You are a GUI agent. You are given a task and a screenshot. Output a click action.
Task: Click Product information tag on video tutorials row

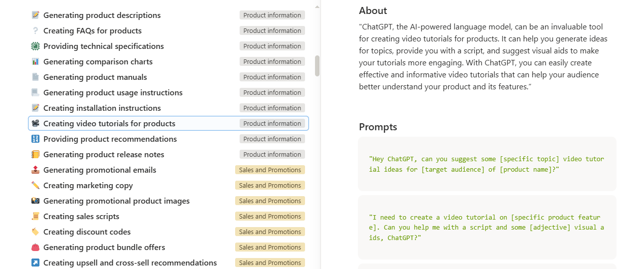272,123
